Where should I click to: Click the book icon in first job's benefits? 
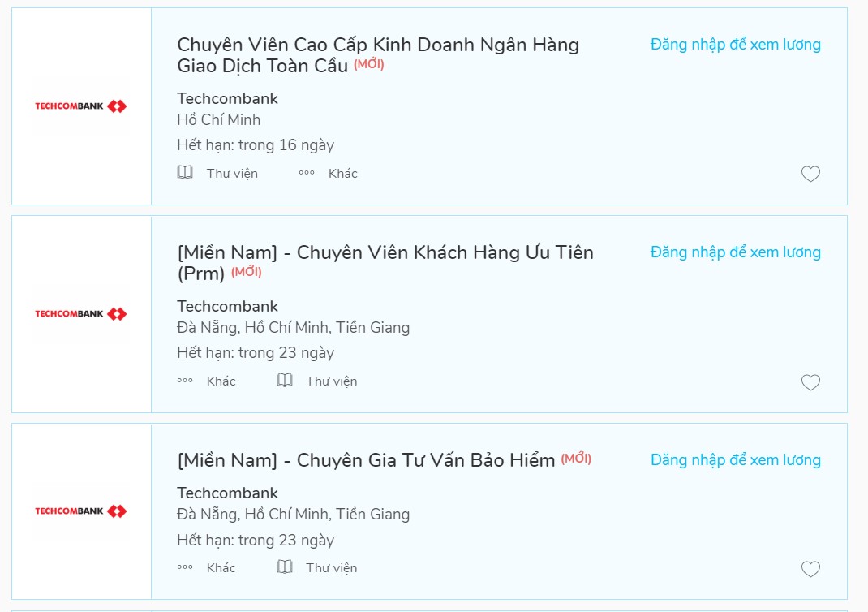(185, 173)
